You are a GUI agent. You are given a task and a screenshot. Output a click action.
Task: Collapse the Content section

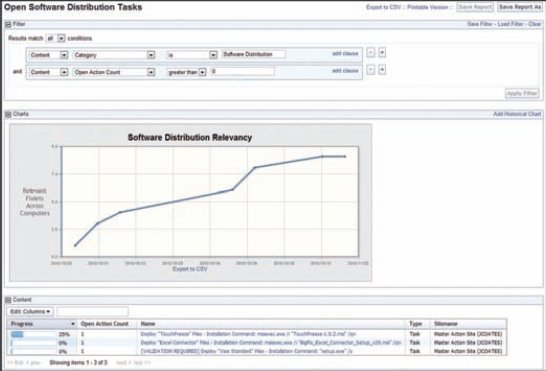click(x=8, y=300)
